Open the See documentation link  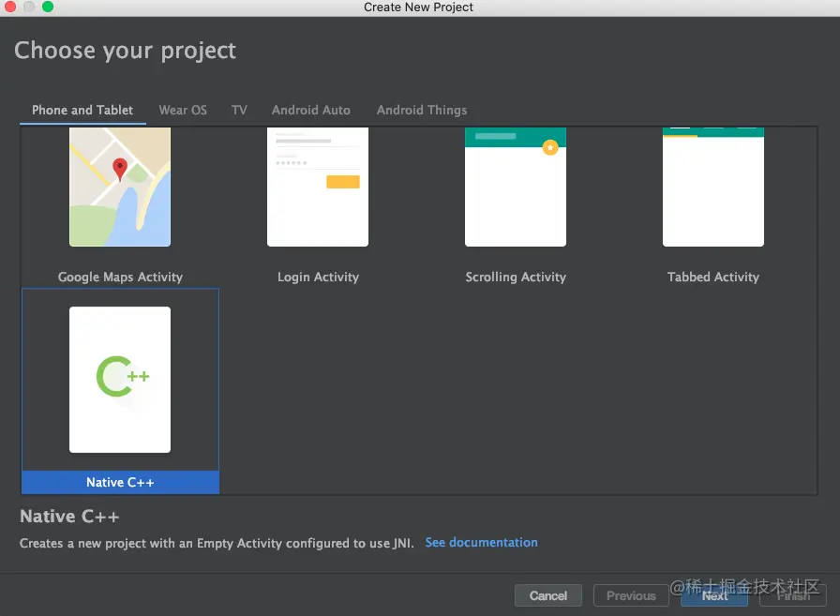(481, 543)
